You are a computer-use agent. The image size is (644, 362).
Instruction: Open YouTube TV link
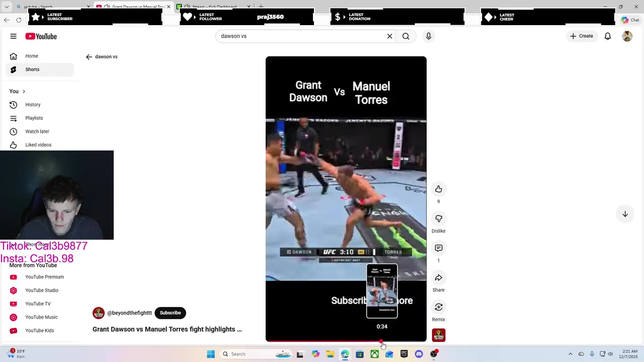click(x=40, y=304)
